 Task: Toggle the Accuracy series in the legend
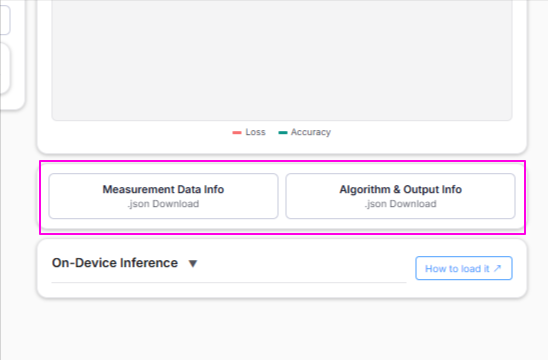[x=304, y=132]
